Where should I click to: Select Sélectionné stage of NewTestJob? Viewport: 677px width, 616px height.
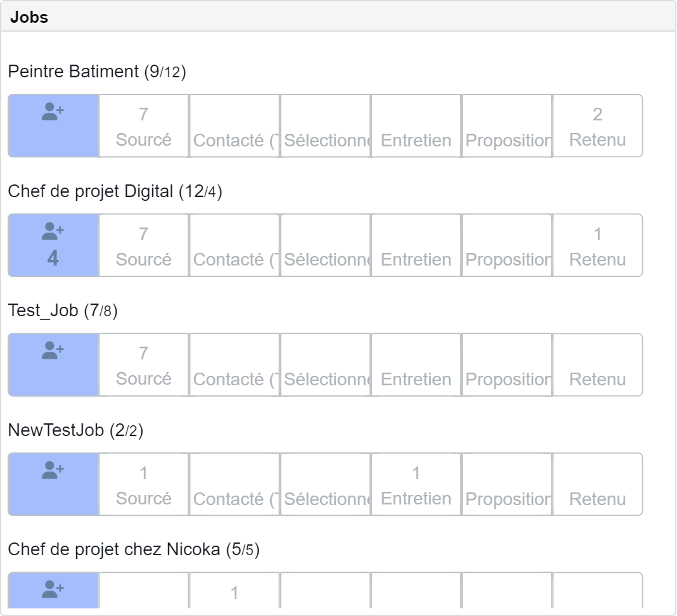(325, 484)
